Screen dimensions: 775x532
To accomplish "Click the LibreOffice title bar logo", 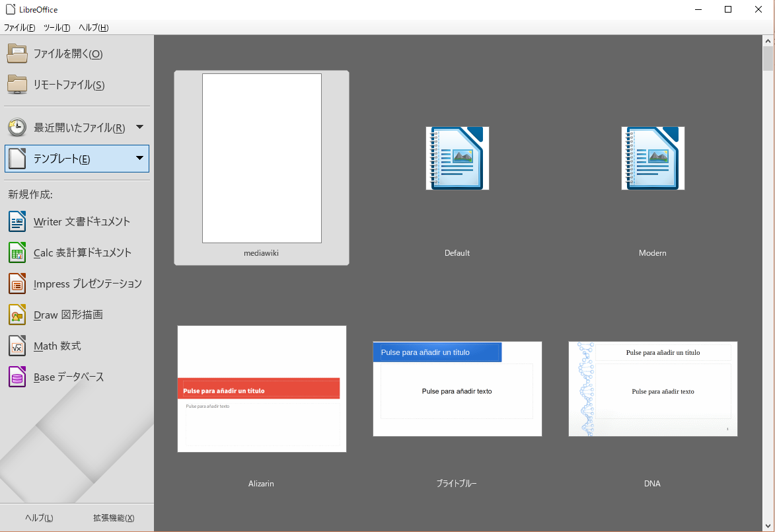I will tap(11, 9).
